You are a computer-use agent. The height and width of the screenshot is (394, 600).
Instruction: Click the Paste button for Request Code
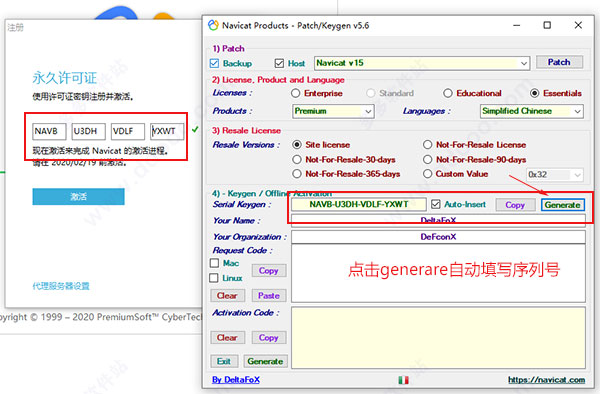(269, 296)
